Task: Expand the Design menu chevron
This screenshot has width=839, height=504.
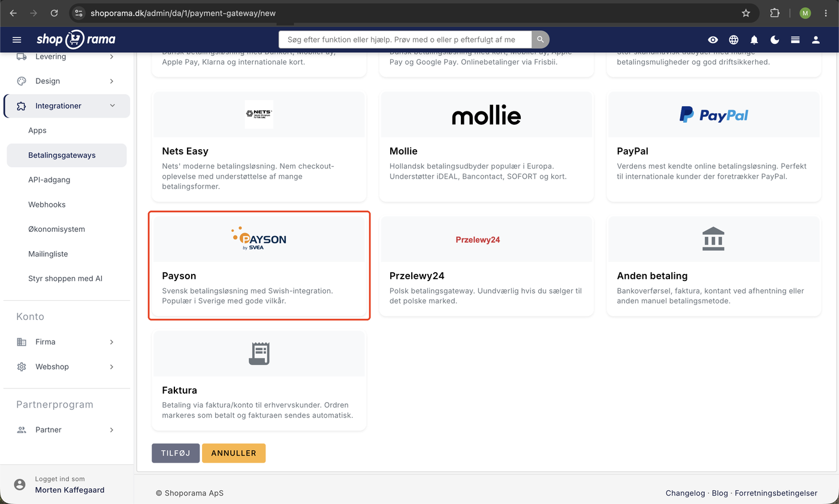Action: (x=112, y=81)
